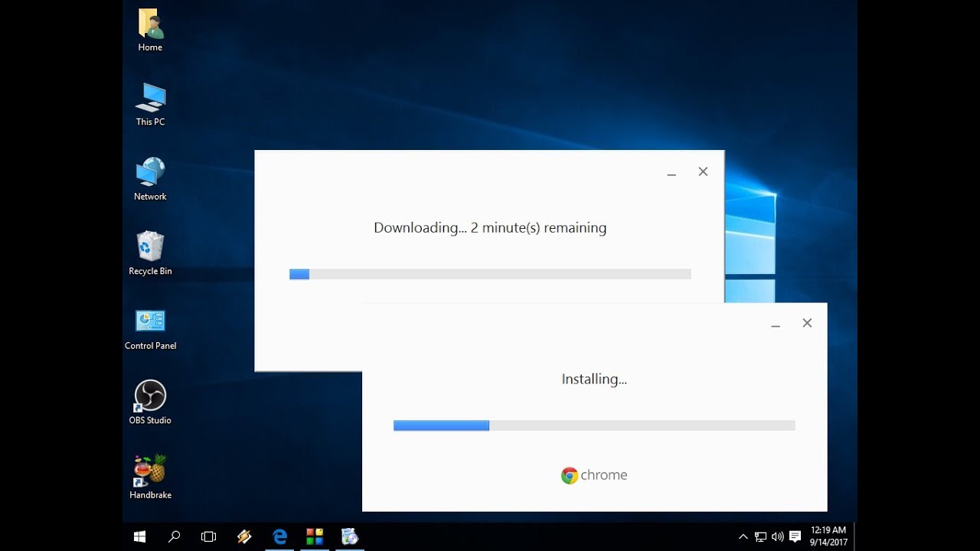Click the colorful squares taskbar app

pos(315,536)
